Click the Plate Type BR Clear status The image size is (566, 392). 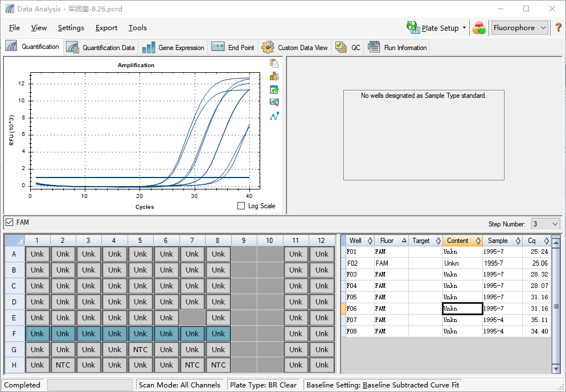263,385
